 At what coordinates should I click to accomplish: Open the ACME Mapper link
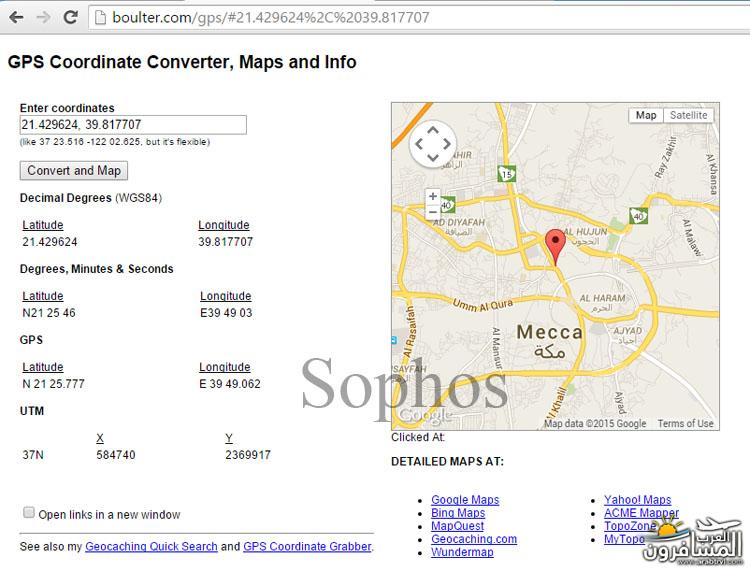coord(641,513)
